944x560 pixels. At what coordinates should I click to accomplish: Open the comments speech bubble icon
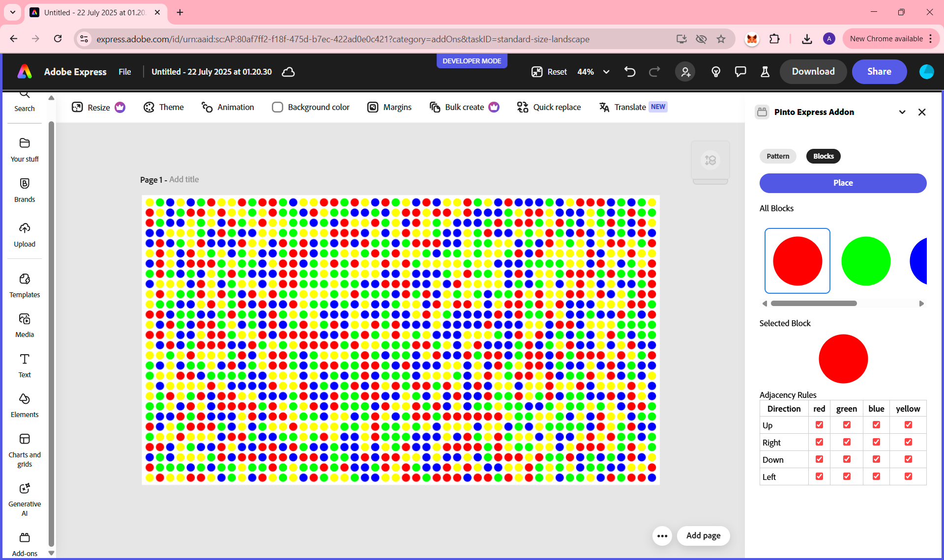pos(740,72)
